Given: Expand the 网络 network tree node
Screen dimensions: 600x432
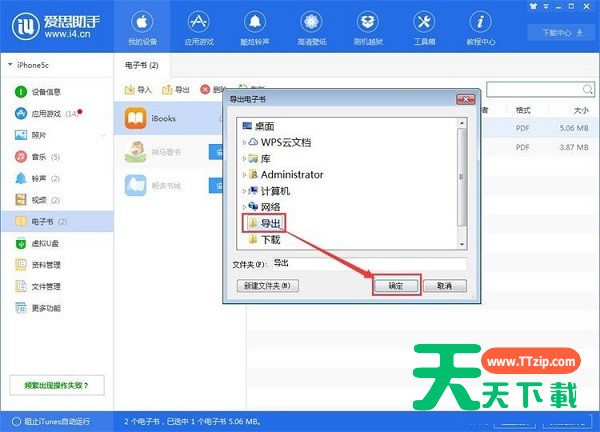Looking at the screenshot, I should (244, 207).
